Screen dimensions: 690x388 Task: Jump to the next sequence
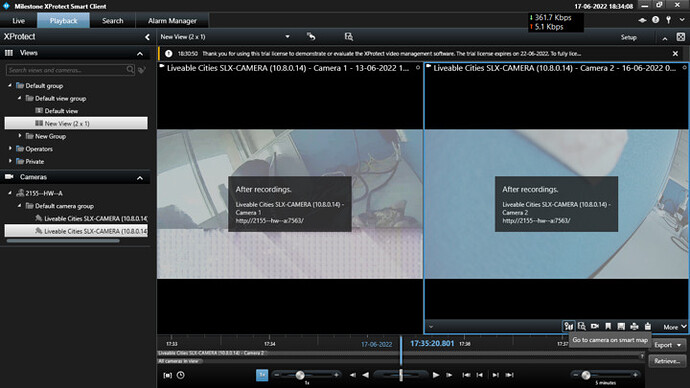495,375
